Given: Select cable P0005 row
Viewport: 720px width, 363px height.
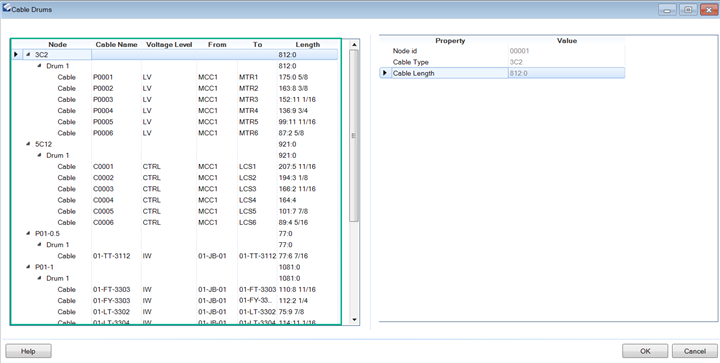Looking at the screenshot, I should tap(180, 122).
